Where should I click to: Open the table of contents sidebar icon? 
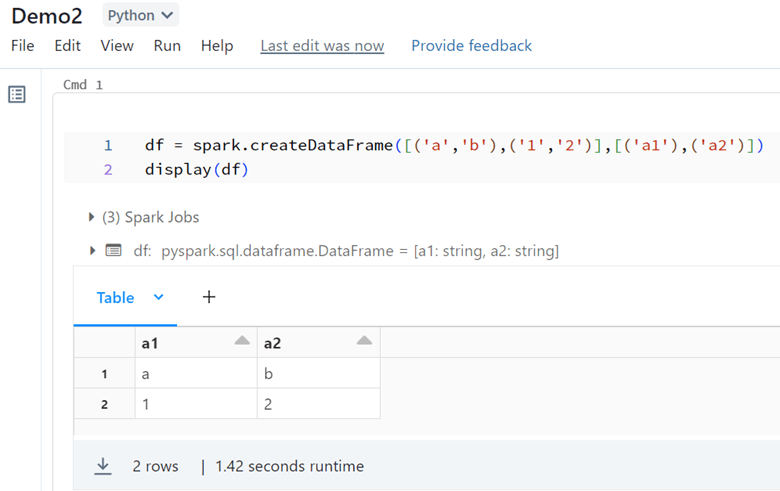pyautogui.click(x=17, y=95)
